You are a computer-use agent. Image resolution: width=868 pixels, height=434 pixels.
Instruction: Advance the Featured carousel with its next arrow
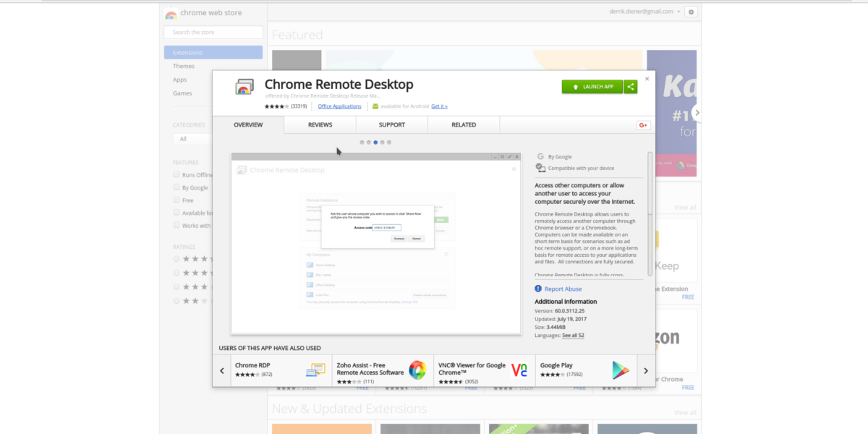pos(697,113)
